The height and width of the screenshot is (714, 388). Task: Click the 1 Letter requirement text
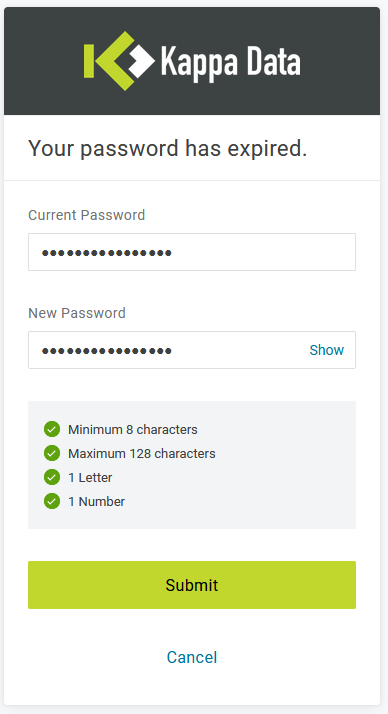[x=90, y=478]
